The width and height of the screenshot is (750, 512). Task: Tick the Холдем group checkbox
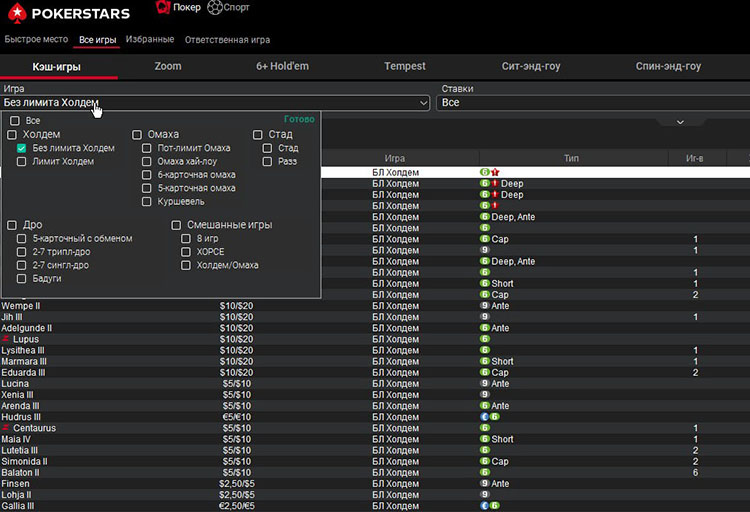tap(12, 134)
